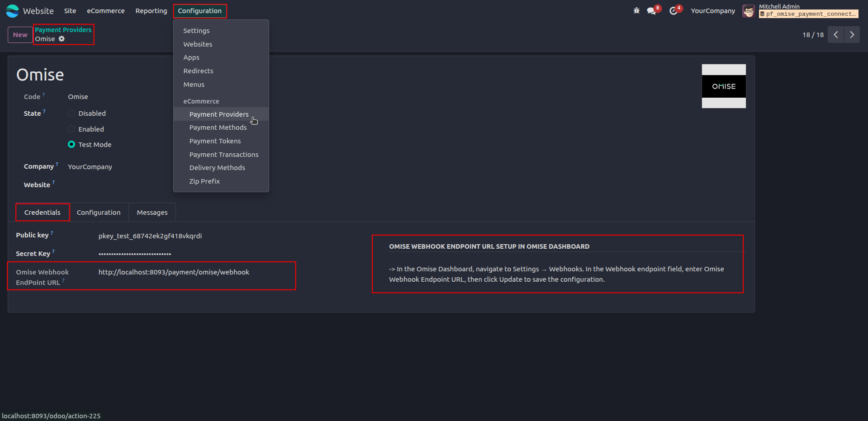The height and width of the screenshot is (421, 868).
Task: Show help for Omise Webhook EndPoint URL
Action: pyautogui.click(x=63, y=280)
